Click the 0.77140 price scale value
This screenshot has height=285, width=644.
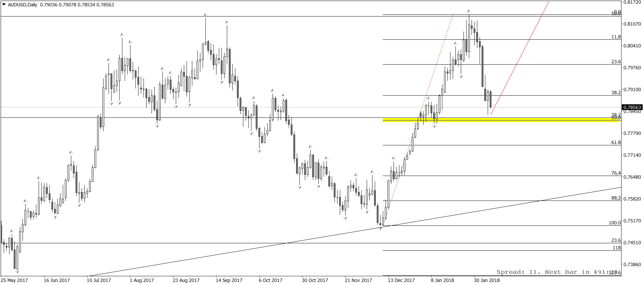[632, 155]
